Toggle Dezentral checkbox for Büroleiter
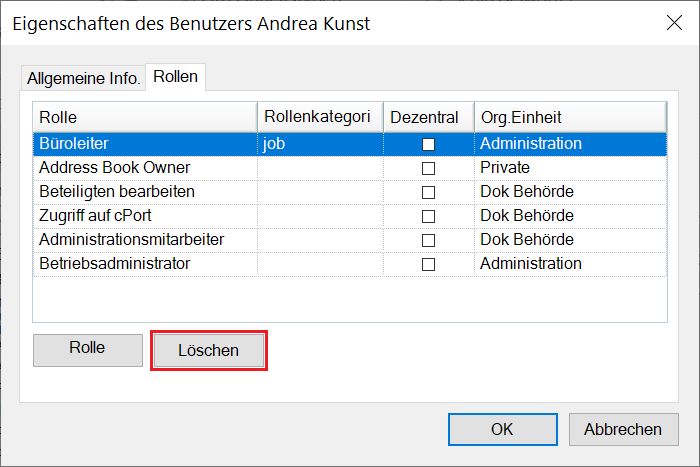The height and width of the screenshot is (467, 700). [428, 144]
